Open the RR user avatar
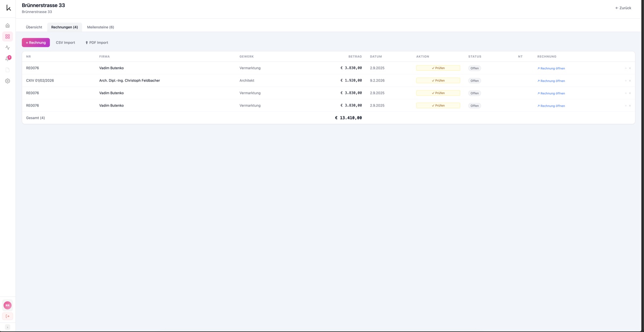The width and height of the screenshot is (644, 332). point(8,305)
